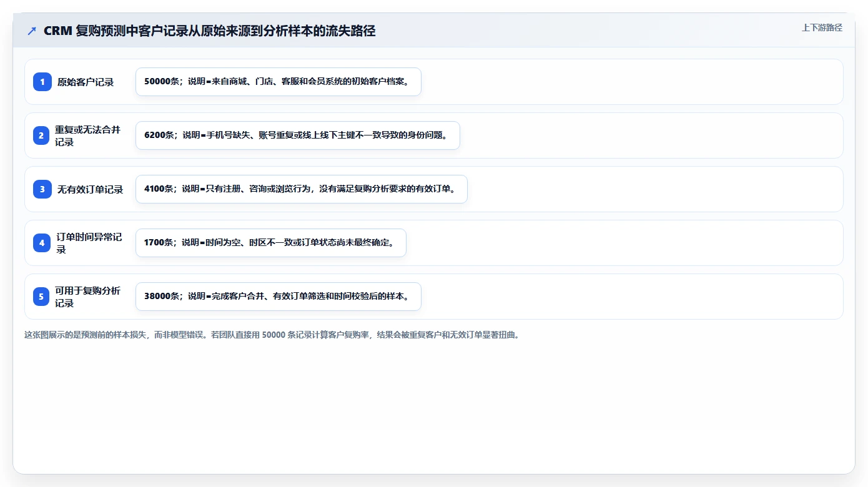Click the 50000条 description box
This screenshot has width=868, height=487.
click(279, 82)
